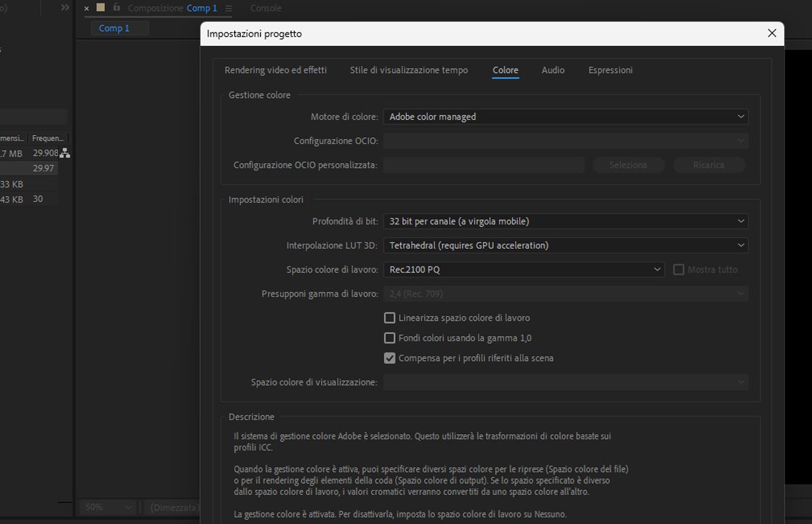
Task: Open the Motore di colore dropdown
Action: point(566,117)
